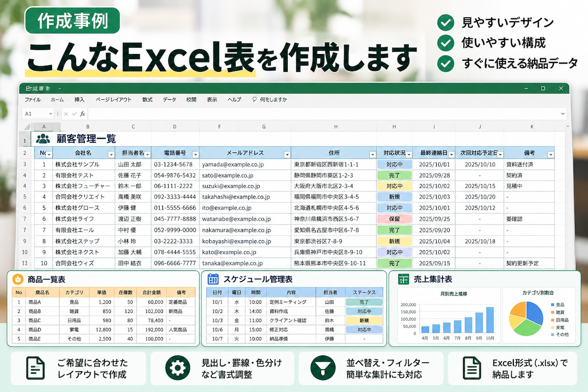
Task: Click the 食品 legend color swatch
Action: (x=552, y=305)
